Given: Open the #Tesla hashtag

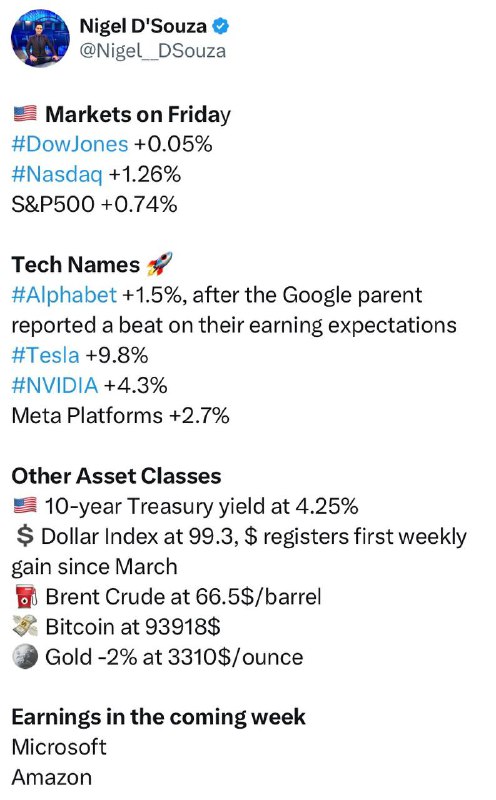Looking at the screenshot, I should click(45, 356).
